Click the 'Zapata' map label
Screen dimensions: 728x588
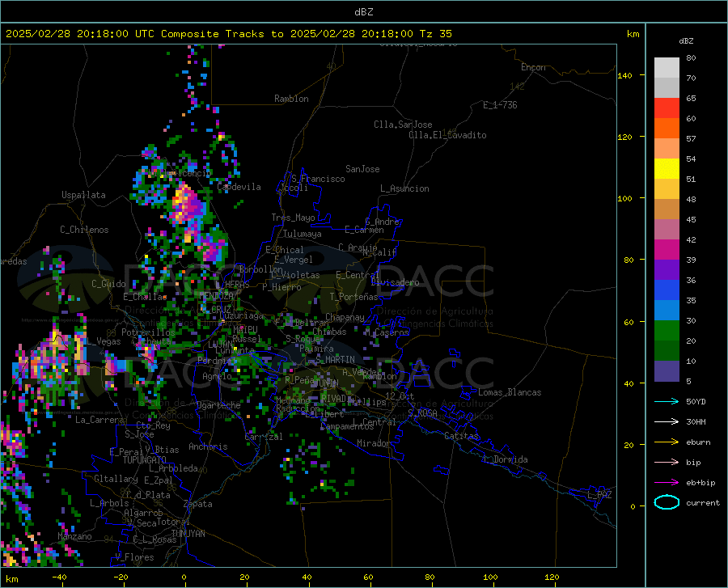tap(198, 504)
